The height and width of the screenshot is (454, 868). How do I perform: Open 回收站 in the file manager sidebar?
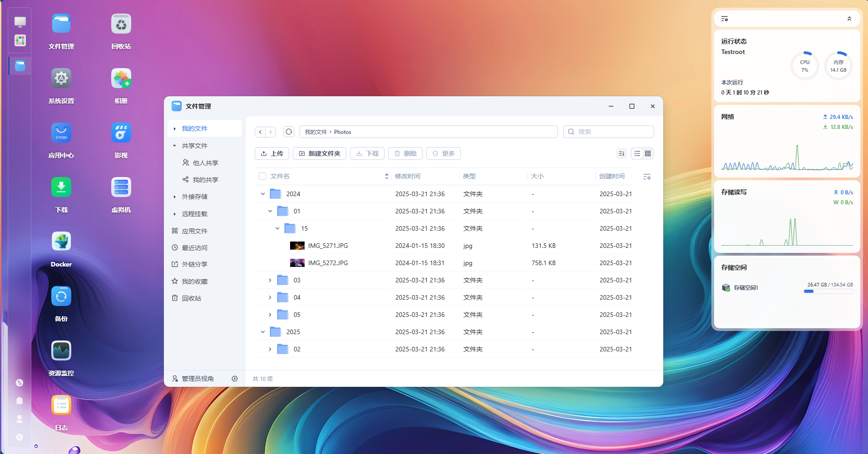pyautogui.click(x=205, y=298)
